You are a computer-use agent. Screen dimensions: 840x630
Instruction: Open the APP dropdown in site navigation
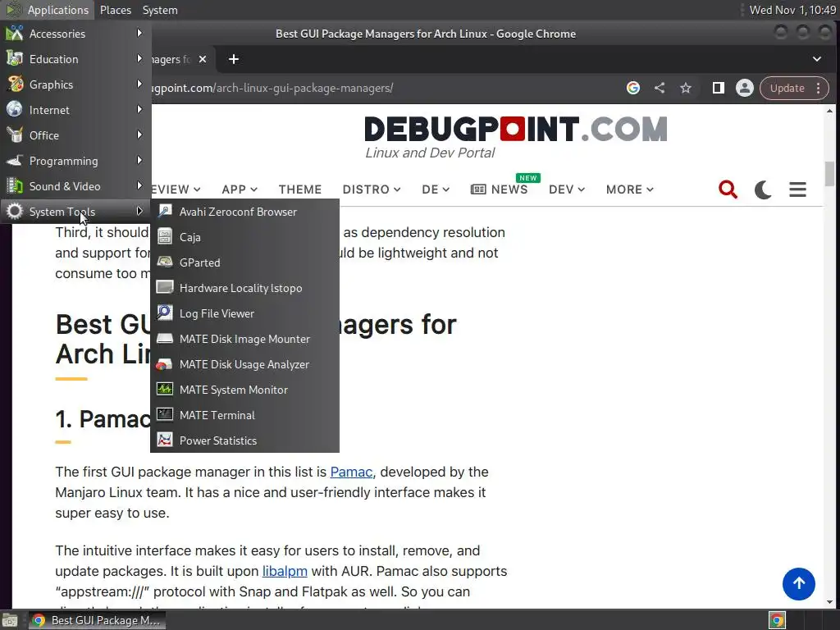[x=240, y=189]
